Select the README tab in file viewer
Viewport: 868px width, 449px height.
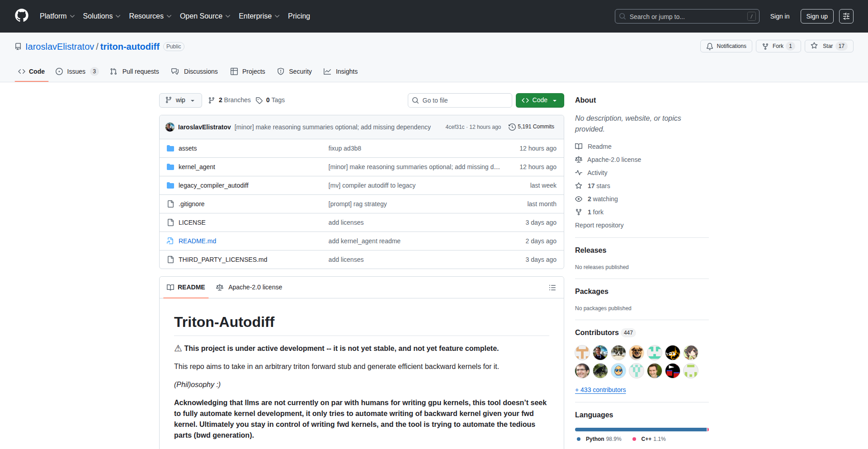click(x=186, y=288)
